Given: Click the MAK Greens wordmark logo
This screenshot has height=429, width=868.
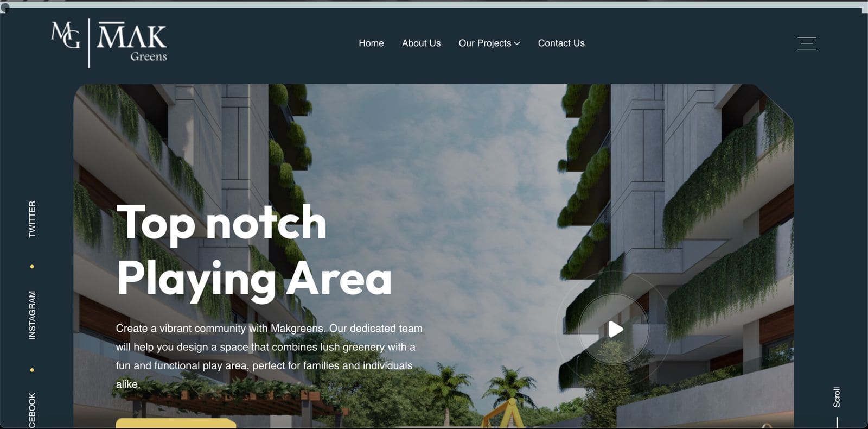Looking at the screenshot, I should tap(132, 42).
